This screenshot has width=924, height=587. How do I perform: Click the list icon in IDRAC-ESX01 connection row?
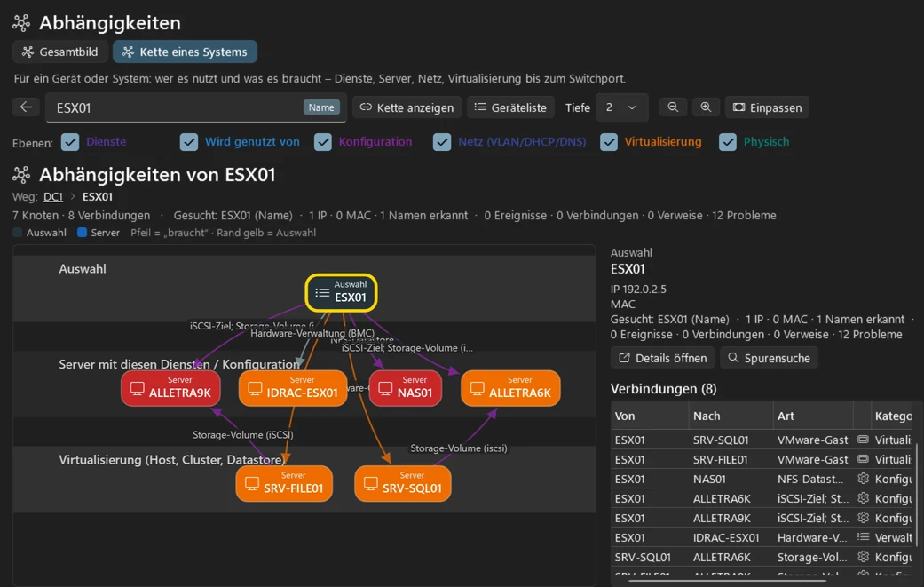click(x=864, y=537)
